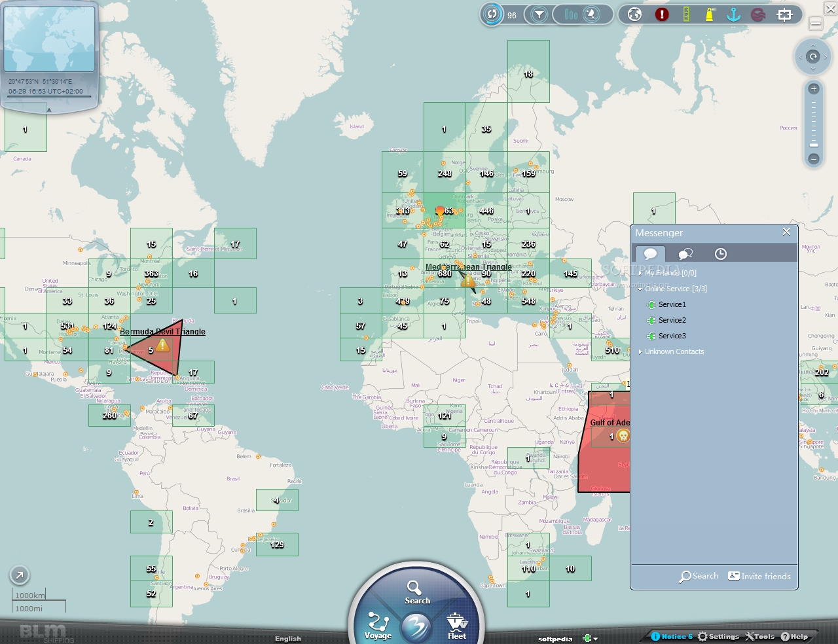The image size is (838, 644).
Task: Click the compass pan control
Action: (813, 57)
